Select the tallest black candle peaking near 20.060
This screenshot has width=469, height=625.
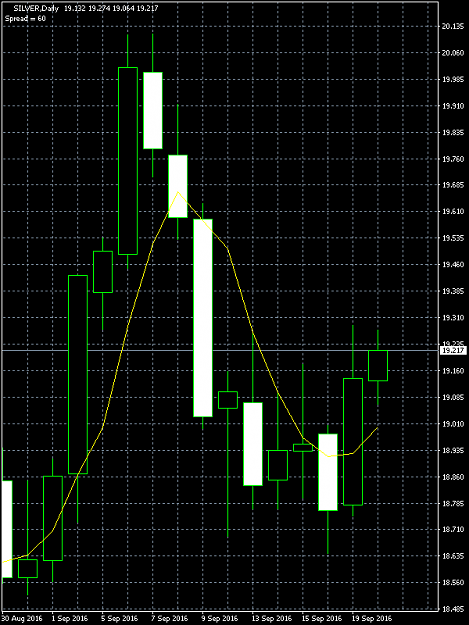[x=128, y=161]
